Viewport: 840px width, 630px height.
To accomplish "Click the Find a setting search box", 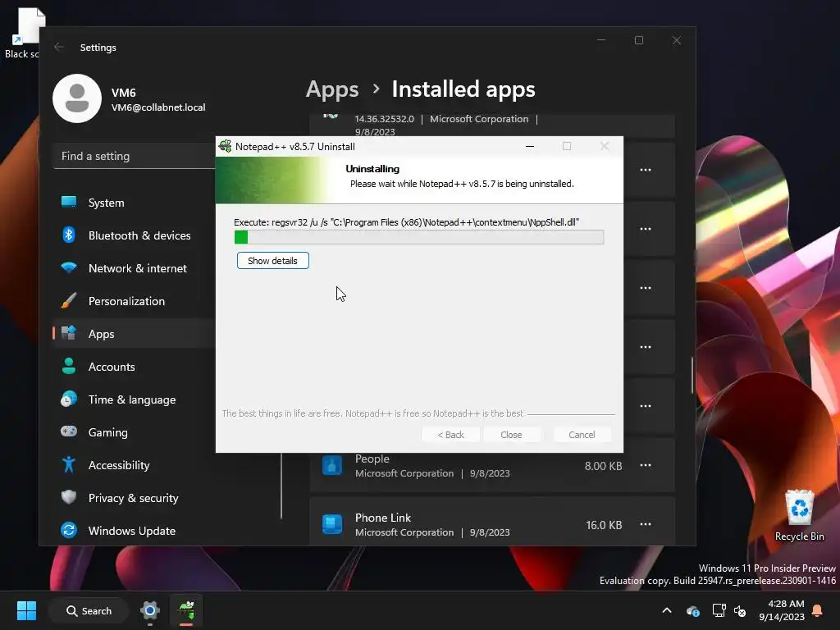I will click(x=135, y=156).
